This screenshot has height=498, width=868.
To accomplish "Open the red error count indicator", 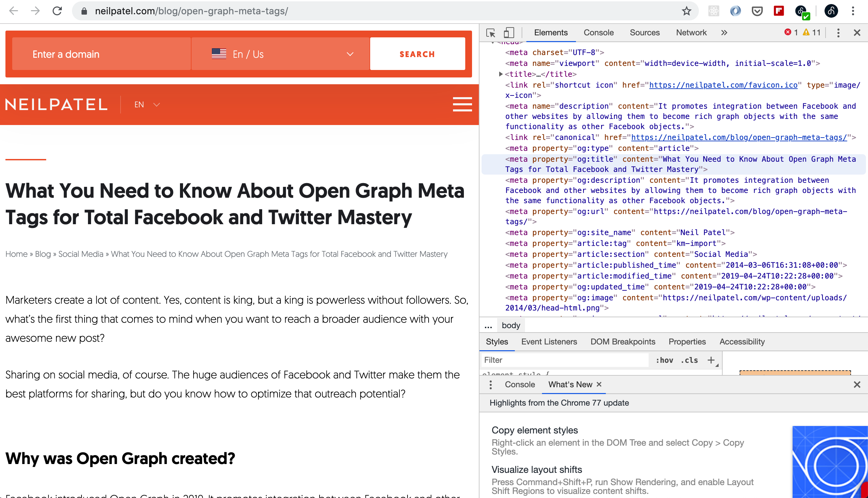I will (x=791, y=33).
